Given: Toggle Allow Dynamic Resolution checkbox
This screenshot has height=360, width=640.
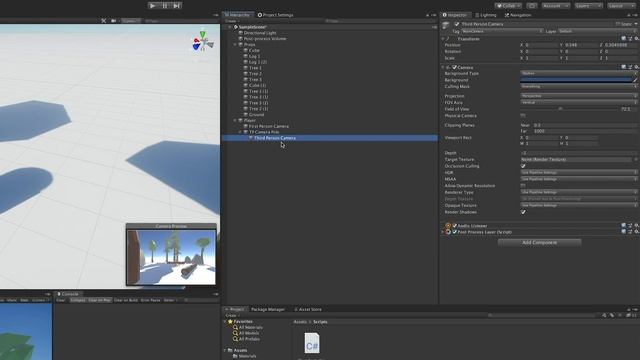Looking at the screenshot, I should [x=523, y=186].
